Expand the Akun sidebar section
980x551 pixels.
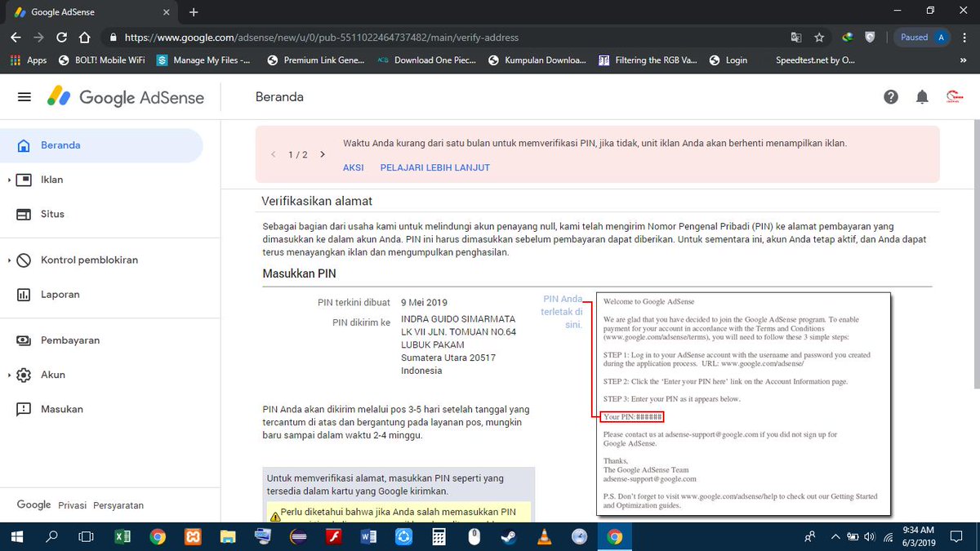point(9,375)
